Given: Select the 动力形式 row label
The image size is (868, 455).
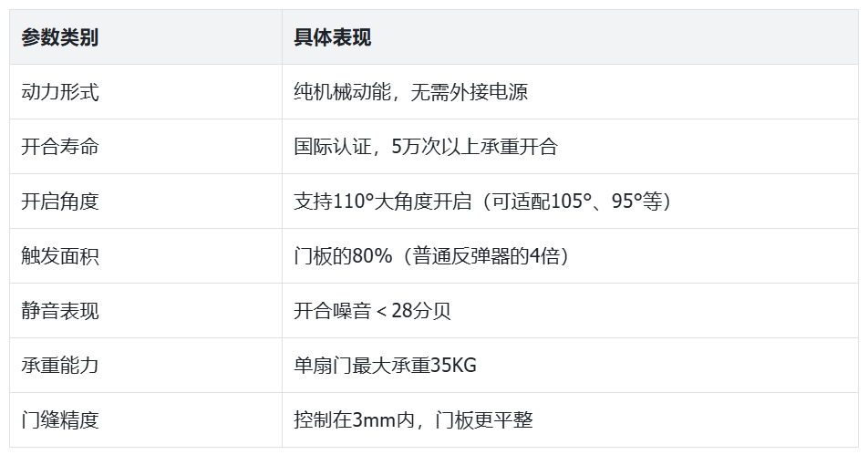Looking at the screenshot, I should pos(60,92).
